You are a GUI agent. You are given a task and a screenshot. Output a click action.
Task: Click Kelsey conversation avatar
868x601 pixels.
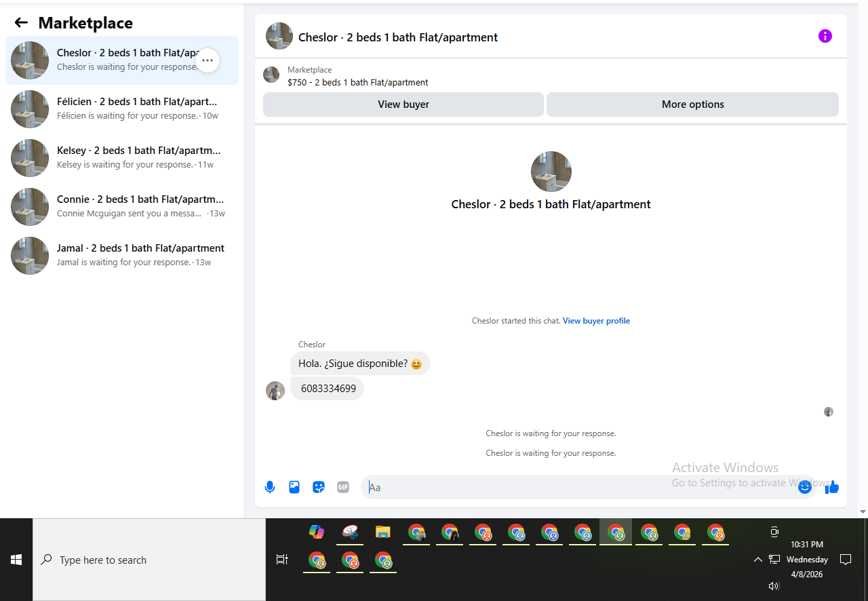click(30, 158)
